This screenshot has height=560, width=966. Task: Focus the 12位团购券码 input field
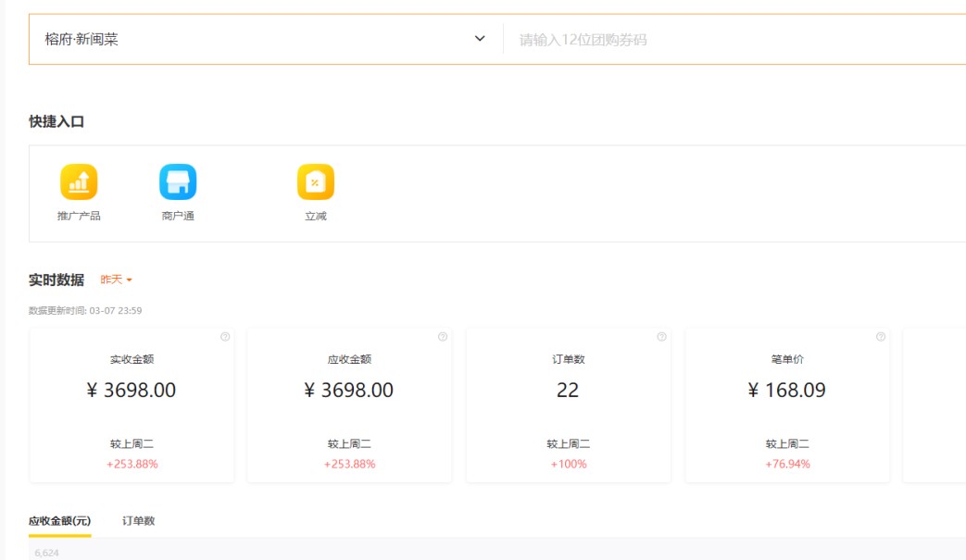(x=732, y=40)
